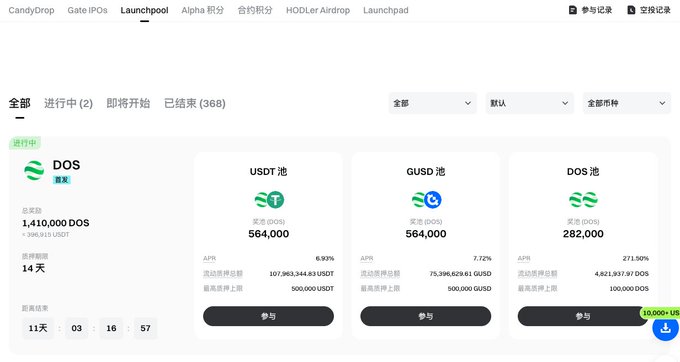Switch to the Gate IPOs tab
This screenshot has height=362, width=680.
pos(87,10)
